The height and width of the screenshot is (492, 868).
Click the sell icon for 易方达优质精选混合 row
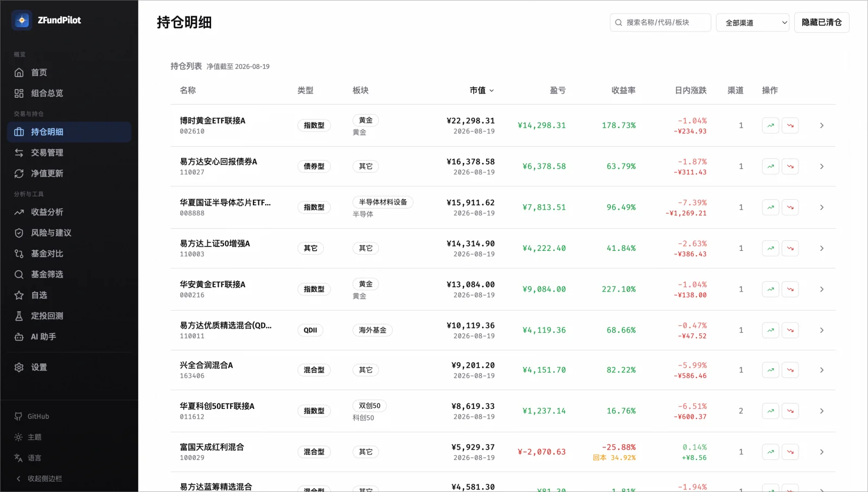pyautogui.click(x=790, y=330)
